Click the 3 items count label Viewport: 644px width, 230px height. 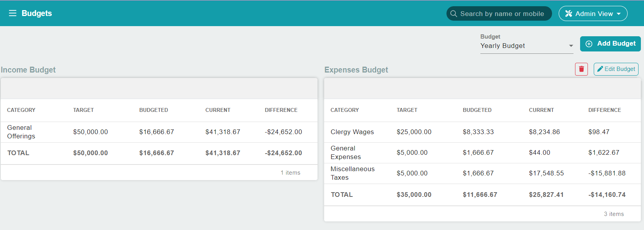pos(614,214)
